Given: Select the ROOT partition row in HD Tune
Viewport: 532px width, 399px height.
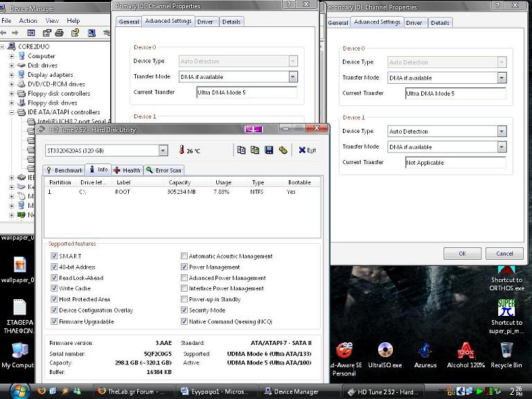Looking at the screenshot, I should pos(182,192).
